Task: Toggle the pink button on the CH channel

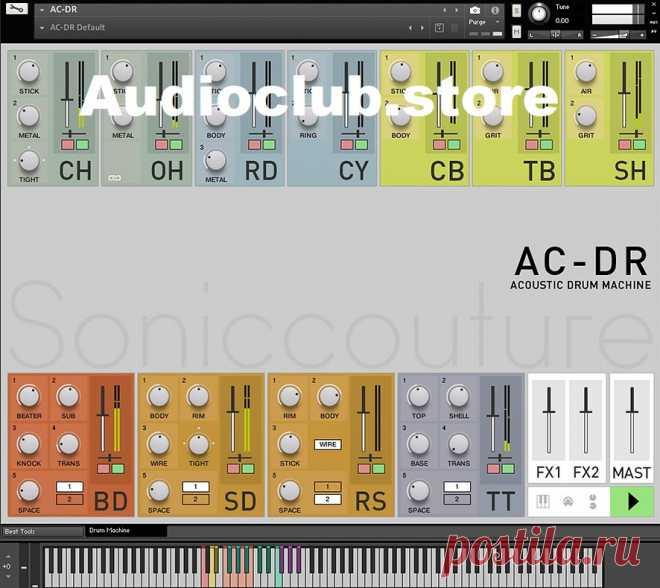Action: (67, 145)
